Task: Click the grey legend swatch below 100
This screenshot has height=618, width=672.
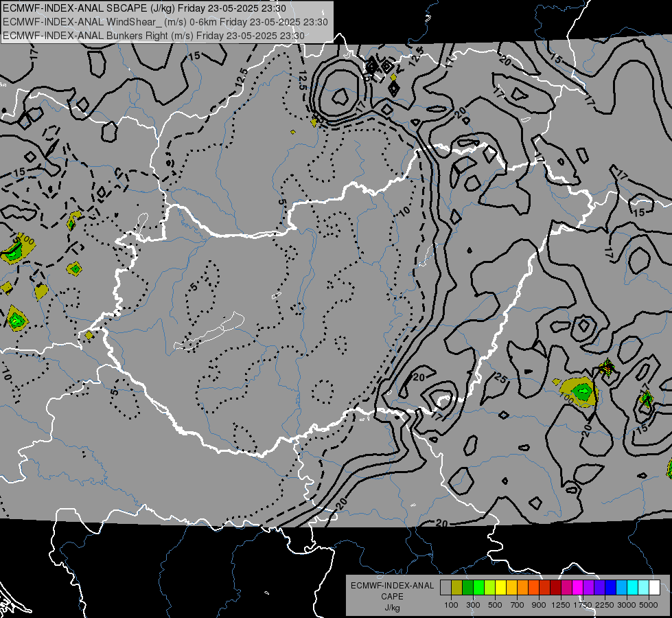Action: click(445, 588)
